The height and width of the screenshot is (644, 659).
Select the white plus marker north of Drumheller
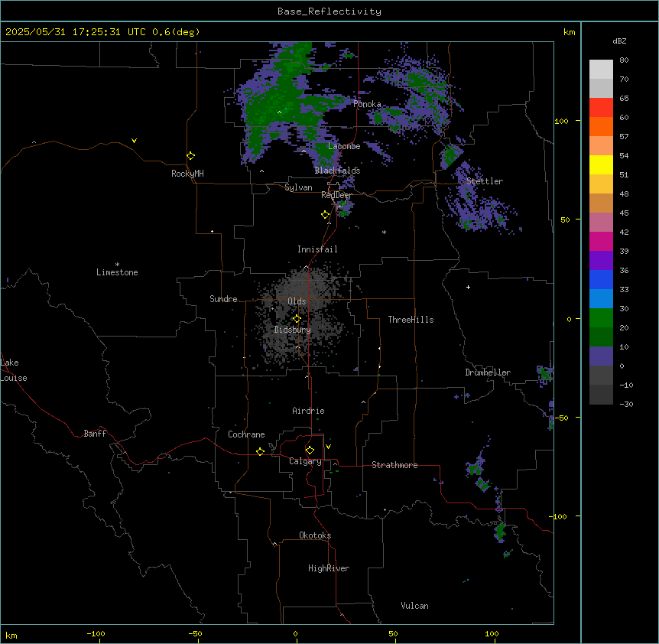coord(468,287)
